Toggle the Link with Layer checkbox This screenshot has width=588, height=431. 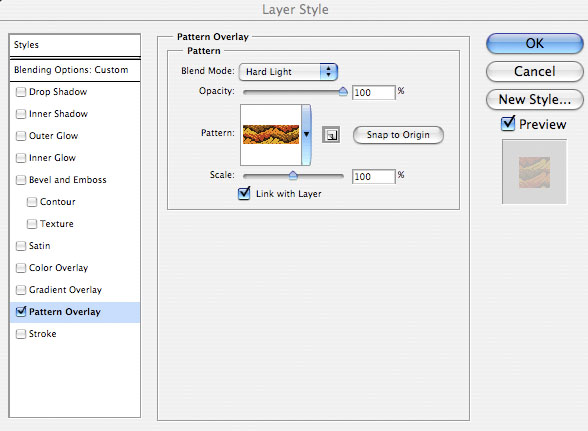click(x=244, y=194)
